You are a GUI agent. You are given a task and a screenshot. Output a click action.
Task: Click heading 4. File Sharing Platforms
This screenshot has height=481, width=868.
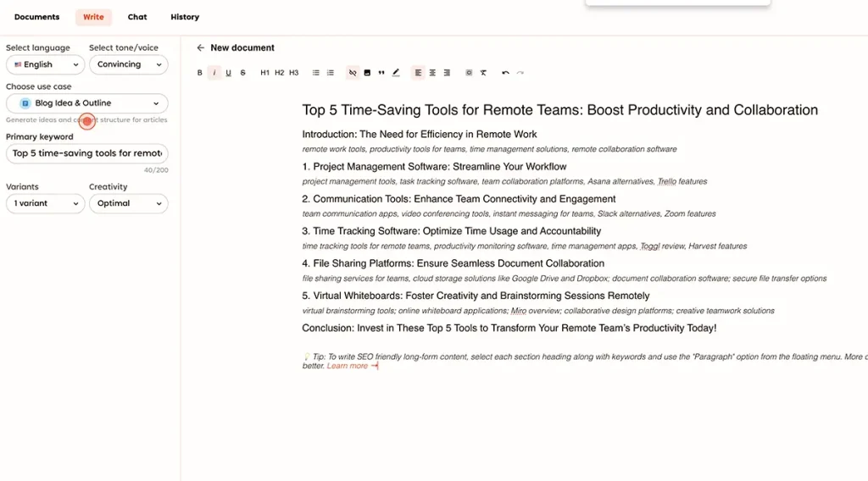pos(453,263)
